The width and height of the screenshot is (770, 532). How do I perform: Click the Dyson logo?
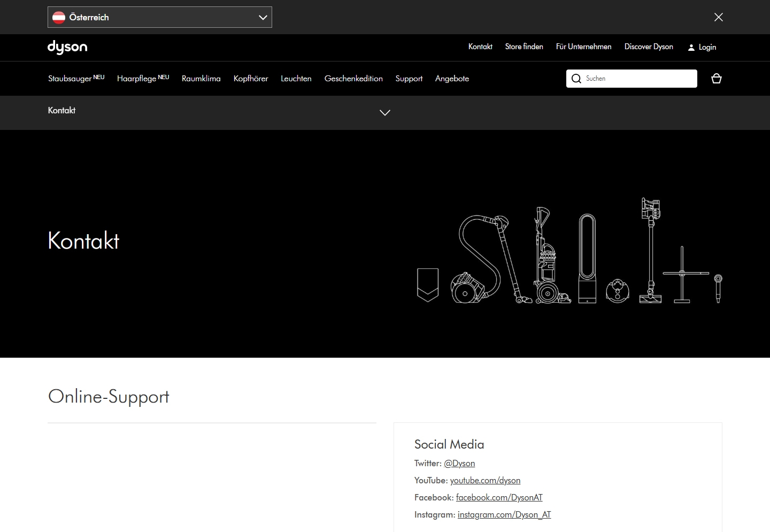67,48
